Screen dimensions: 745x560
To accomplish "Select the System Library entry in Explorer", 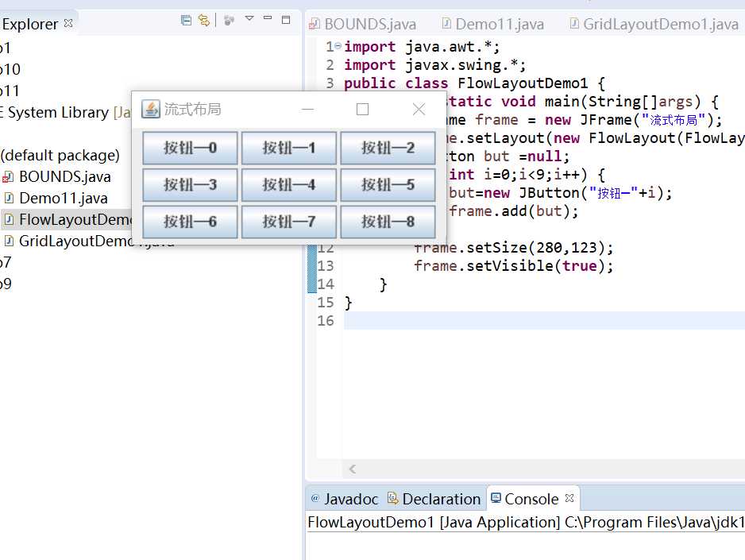I will [x=65, y=113].
